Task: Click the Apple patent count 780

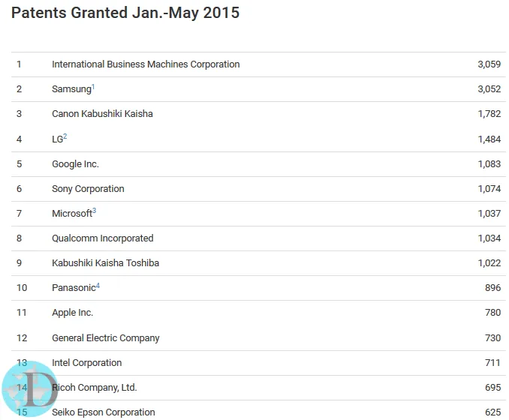Action: point(492,313)
